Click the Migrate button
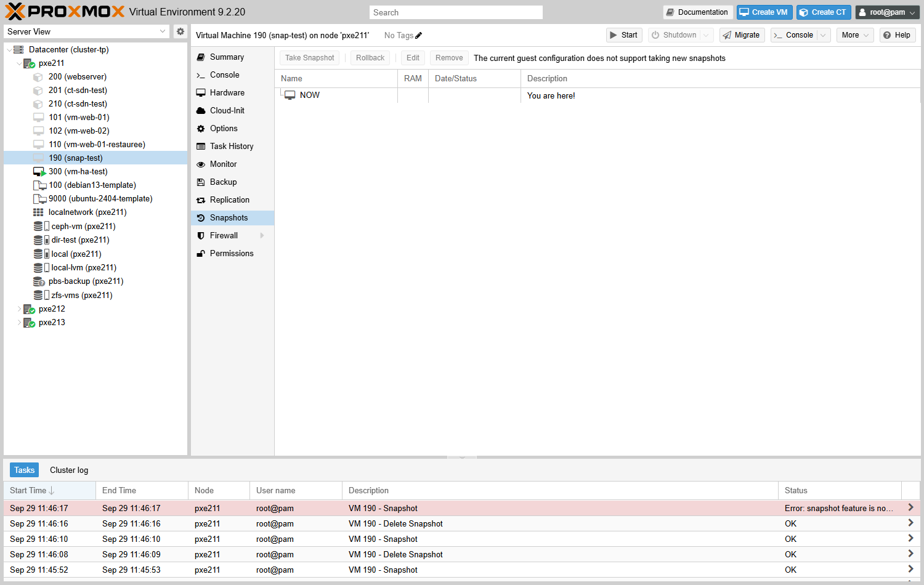Viewport: 924px width, 585px height. [742, 35]
